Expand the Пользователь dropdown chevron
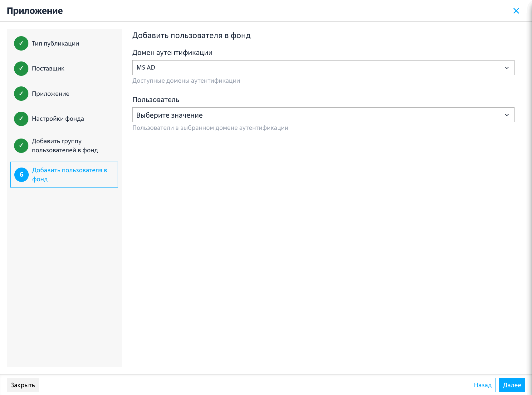This screenshot has width=532, height=395. coord(507,115)
